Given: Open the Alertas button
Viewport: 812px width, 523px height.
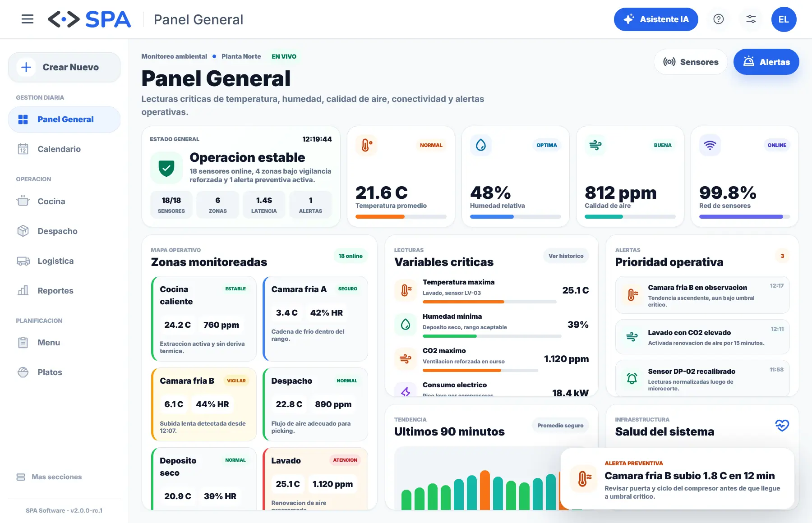Looking at the screenshot, I should [766, 62].
